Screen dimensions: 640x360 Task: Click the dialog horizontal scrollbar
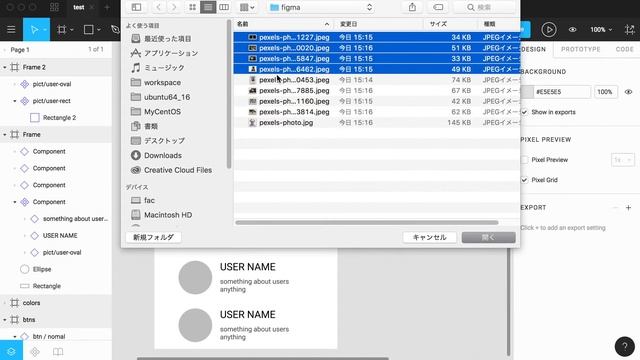click(367, 222)
